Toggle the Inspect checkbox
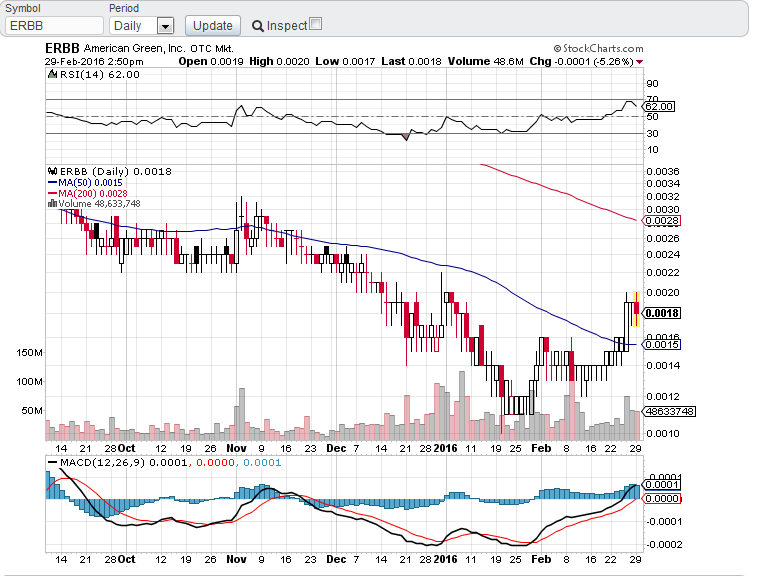 pyautogui.click(x=316, y=24)
